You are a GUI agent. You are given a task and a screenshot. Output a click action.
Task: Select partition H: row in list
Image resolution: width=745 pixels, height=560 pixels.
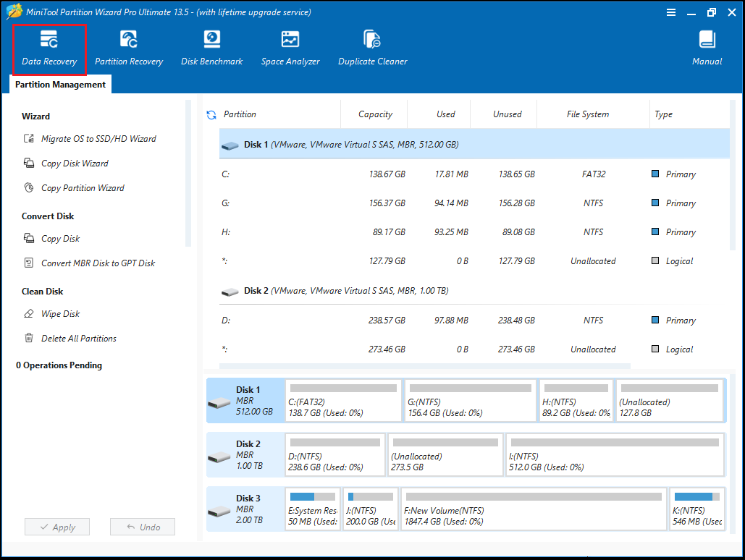click(x=474, y=232)
